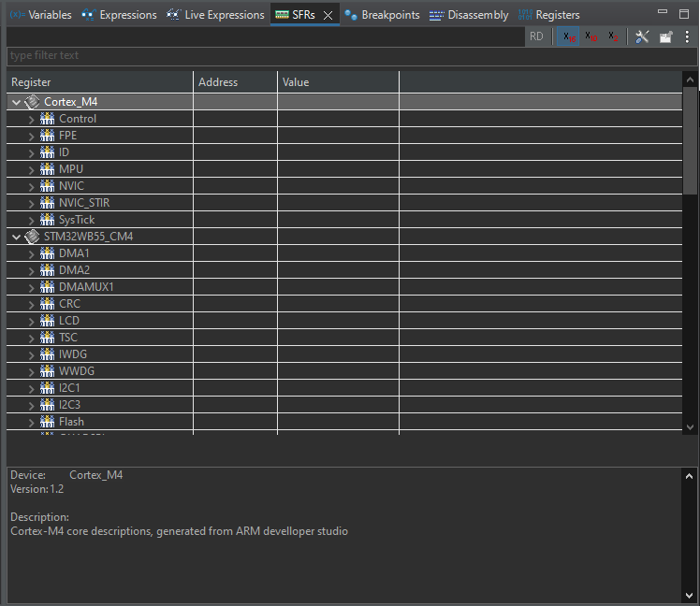Image resolution: width=700 pixels, height=606 pixels.
Task: Click the register table scrollbar thumb
Action: [691, 140]
